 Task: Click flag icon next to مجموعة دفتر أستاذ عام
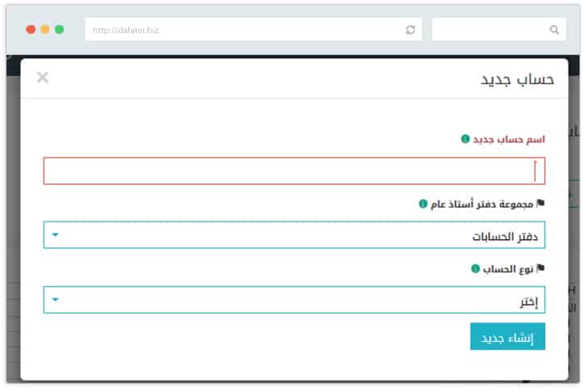(541, 204)
